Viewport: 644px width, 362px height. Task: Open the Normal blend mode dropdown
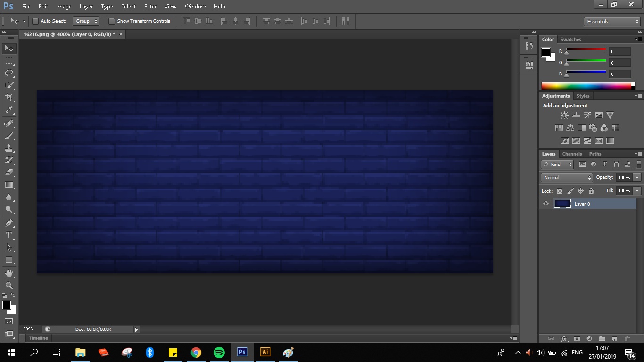point(567,178)
